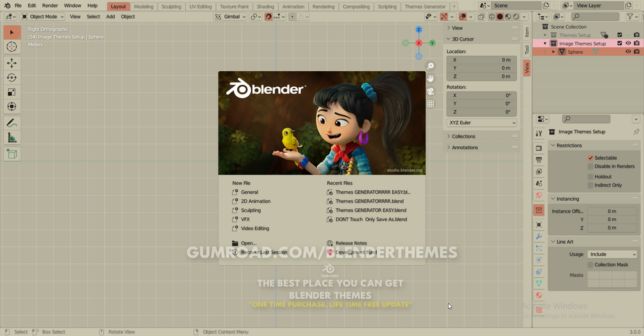Viewport: 644px width, 336px height.
Task: Open the Texture properties checker icon
Action: [x=539, y=310]
